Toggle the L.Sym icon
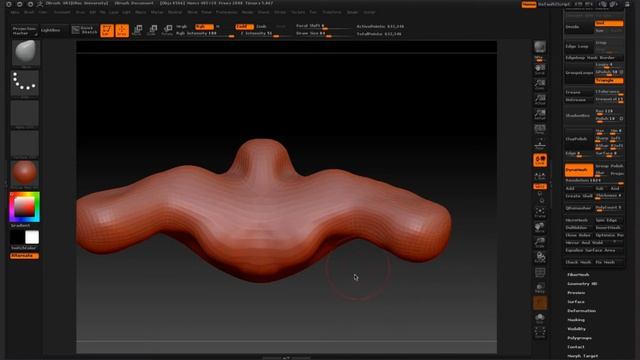Viewport: 640px width, 360px height. 540,176
